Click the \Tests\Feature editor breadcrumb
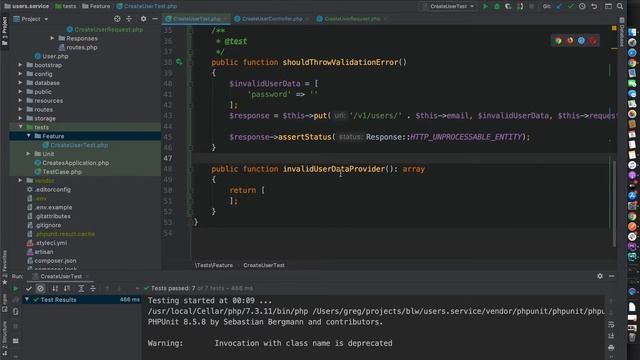Viewport: 640px width, 360px height. [x=214, y=265]
